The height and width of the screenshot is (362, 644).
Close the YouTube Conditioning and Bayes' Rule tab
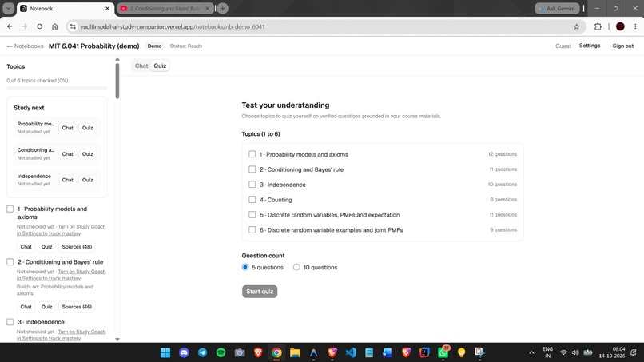point(208,8)
